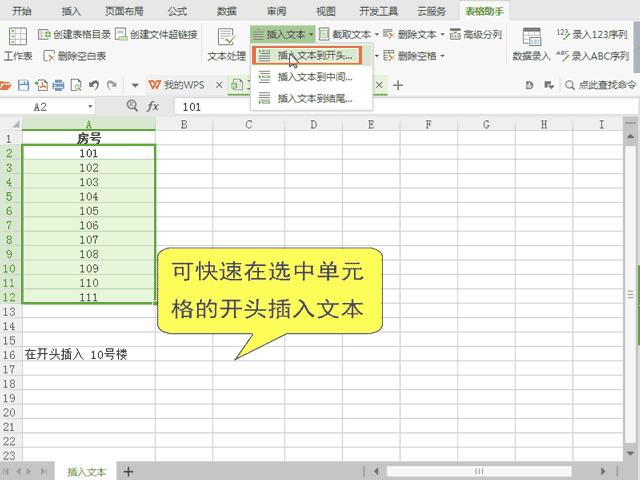This screenshot has height=480, width=640.
Task: Click the redo icon
Action: (x=111, y=85)
